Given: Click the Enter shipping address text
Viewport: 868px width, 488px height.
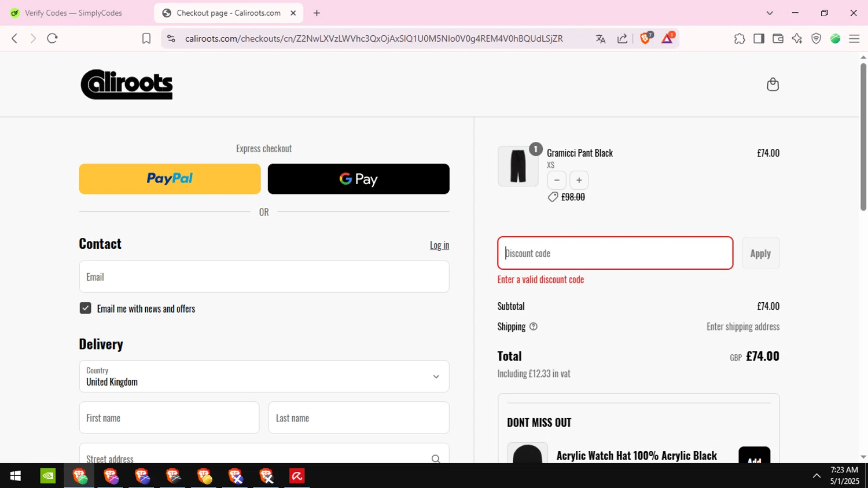Looking at the screenshot, I should click(x=743, y=326).
